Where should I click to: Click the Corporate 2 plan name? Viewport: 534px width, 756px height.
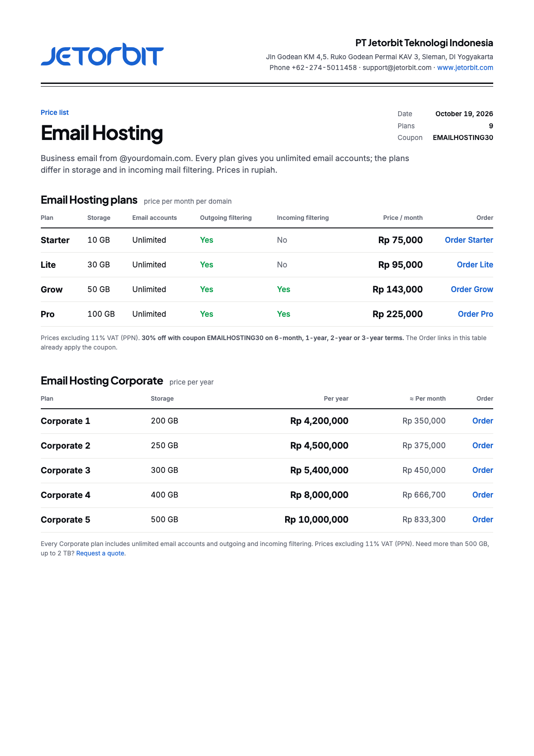tap(65, 446)
